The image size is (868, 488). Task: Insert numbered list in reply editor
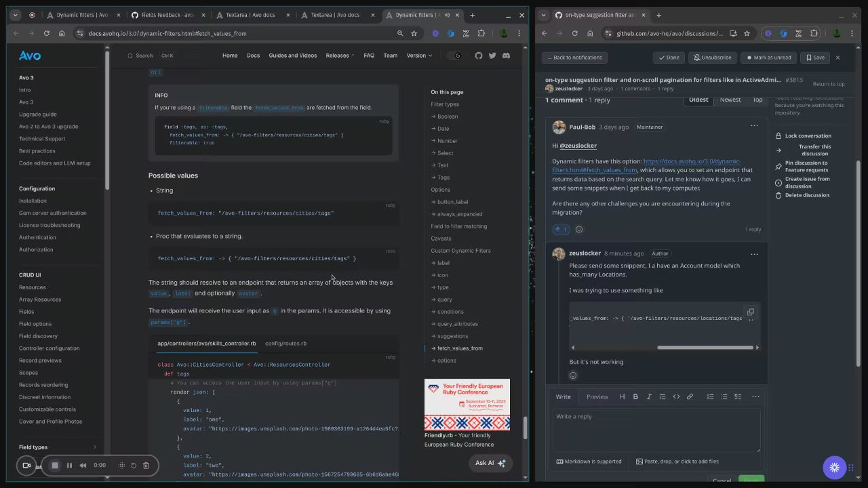pos(710,396)
